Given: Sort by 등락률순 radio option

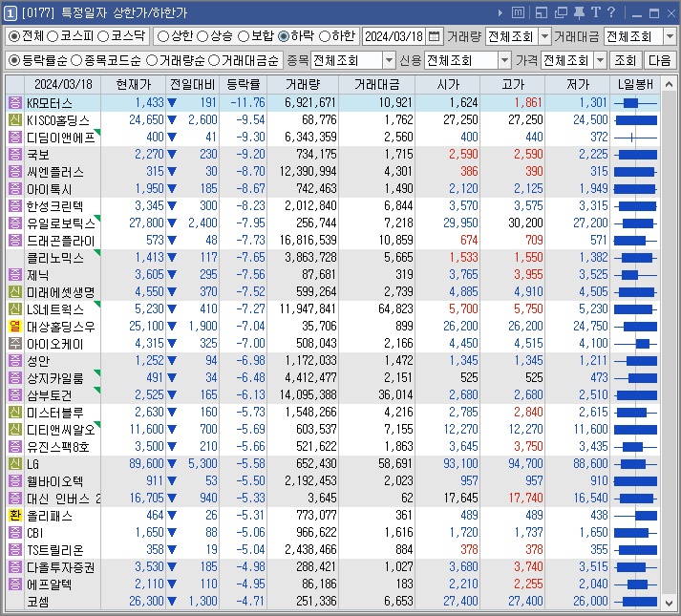Looking at the screenshot, I should 38,61.
